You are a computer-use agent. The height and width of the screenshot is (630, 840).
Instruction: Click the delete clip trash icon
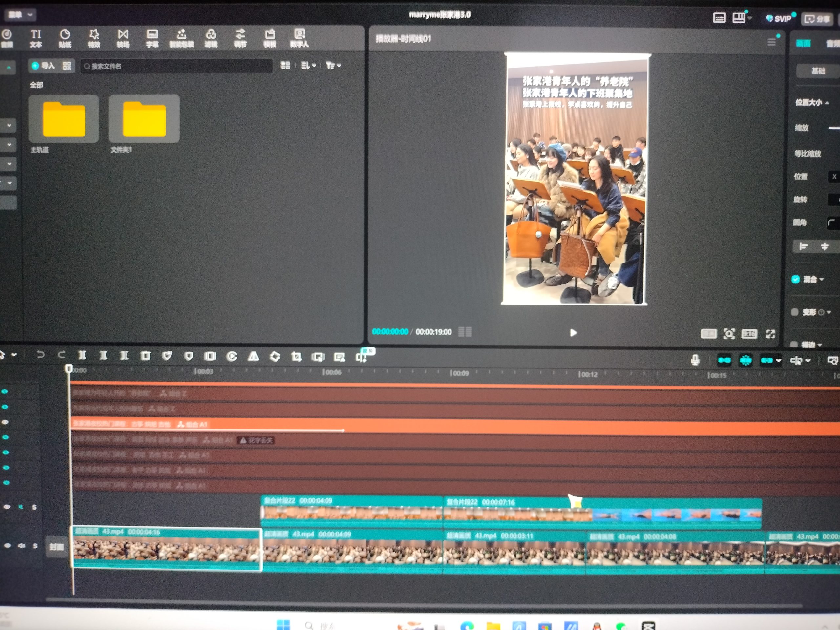click(145, 356)
